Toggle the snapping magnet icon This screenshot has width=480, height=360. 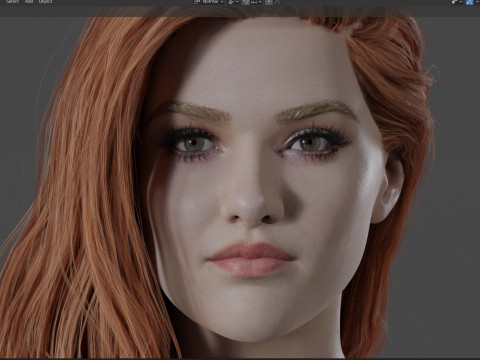click(x=246, y=2)
